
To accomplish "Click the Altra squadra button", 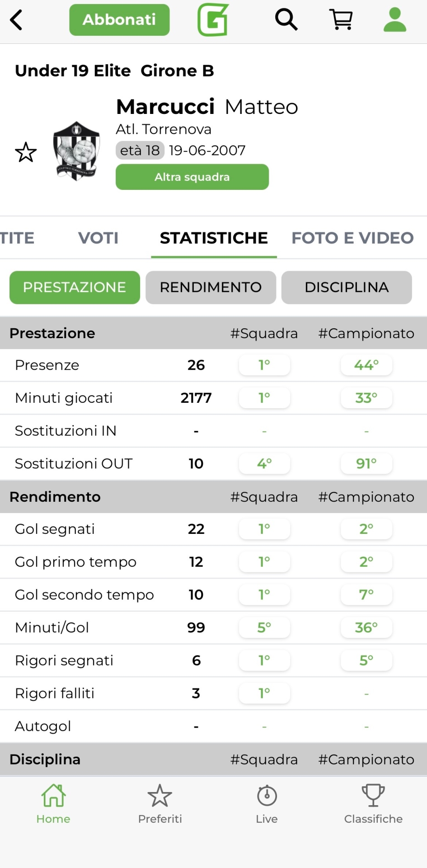I will click(x=192, y=177).
